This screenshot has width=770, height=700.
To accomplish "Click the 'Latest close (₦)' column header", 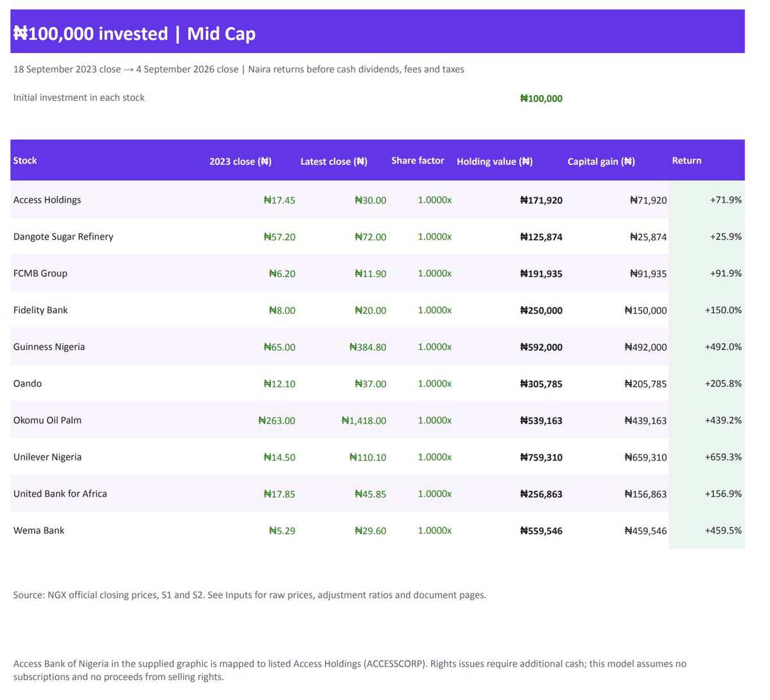I will click(x=334, y=161).
